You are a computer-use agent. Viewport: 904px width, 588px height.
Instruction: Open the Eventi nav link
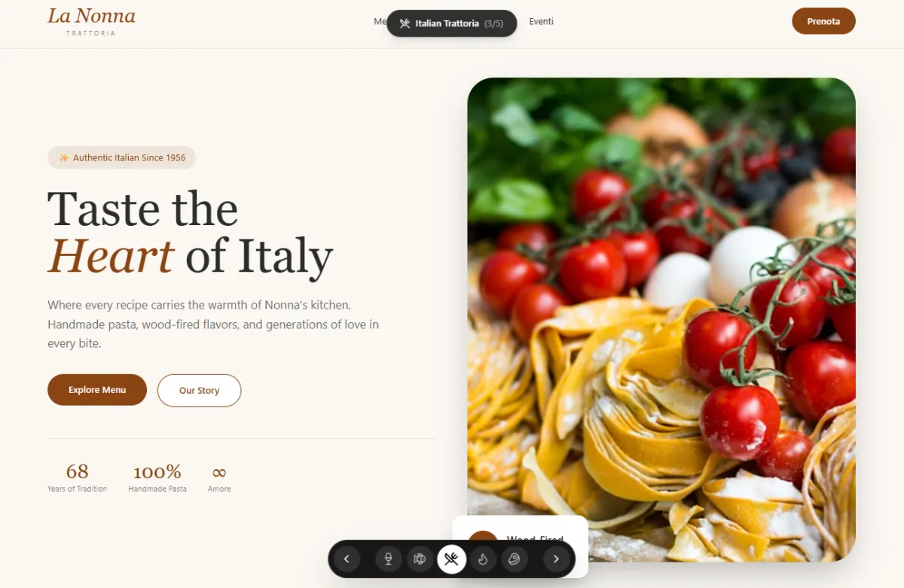pos(541,22)
